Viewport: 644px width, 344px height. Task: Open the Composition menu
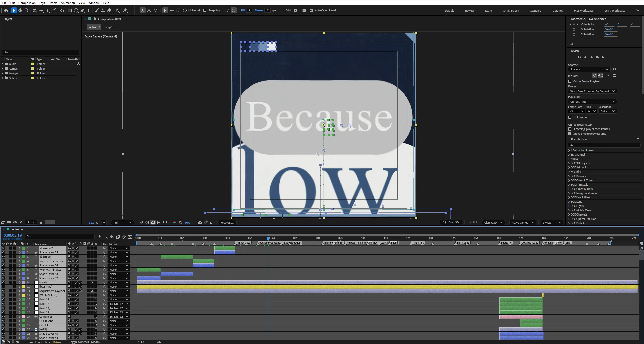27,3
